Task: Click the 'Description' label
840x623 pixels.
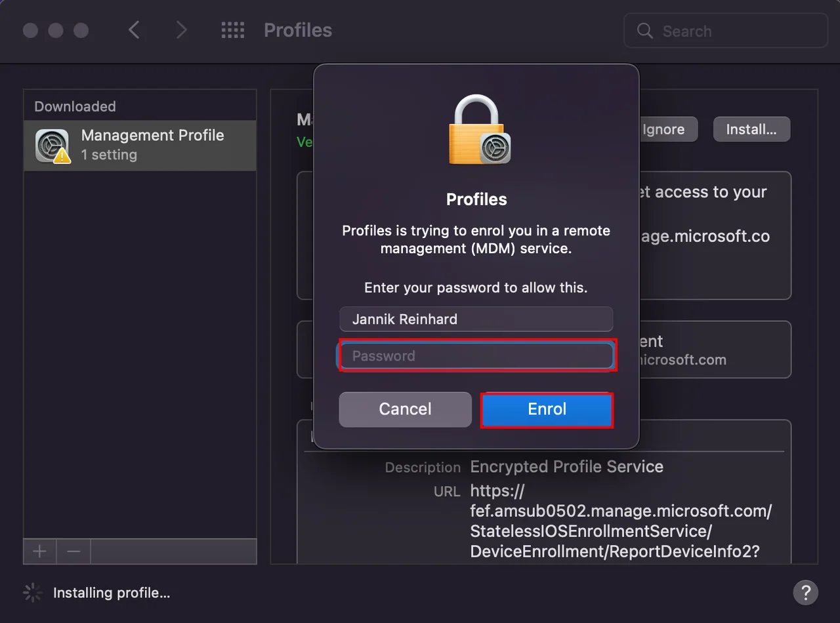Action: [423, 468]
